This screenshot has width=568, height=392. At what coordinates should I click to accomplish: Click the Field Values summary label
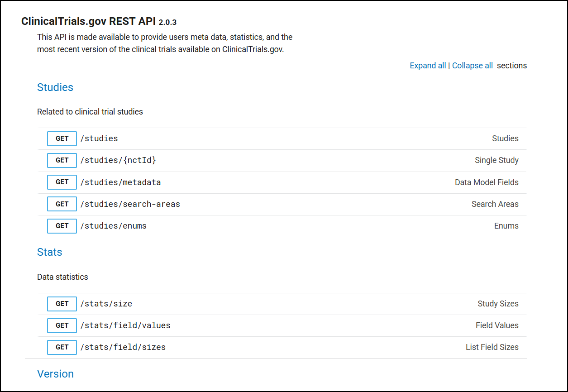tap(497, 325)
